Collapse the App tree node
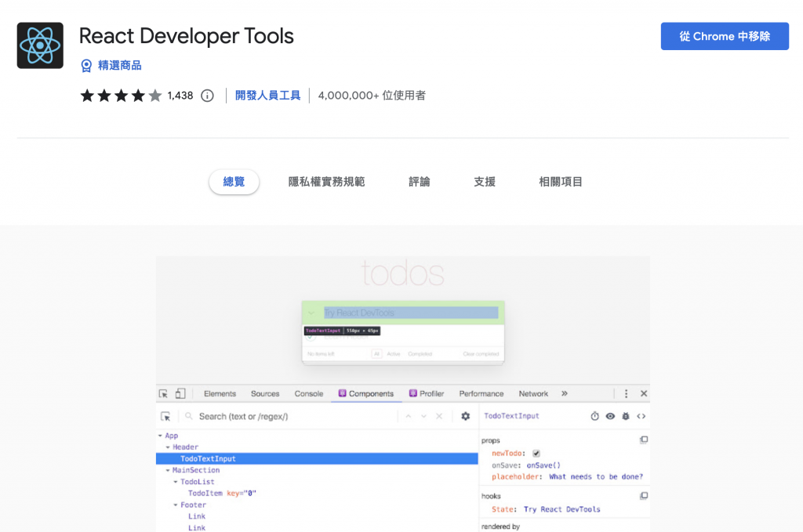Viewport: 803px width, 532px height. coord(160,436)
